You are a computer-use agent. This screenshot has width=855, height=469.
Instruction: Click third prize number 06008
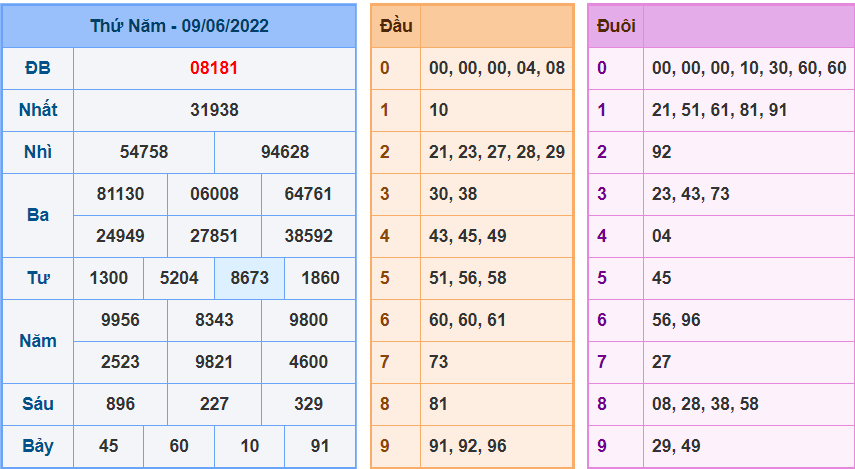[x=214, y=194]
